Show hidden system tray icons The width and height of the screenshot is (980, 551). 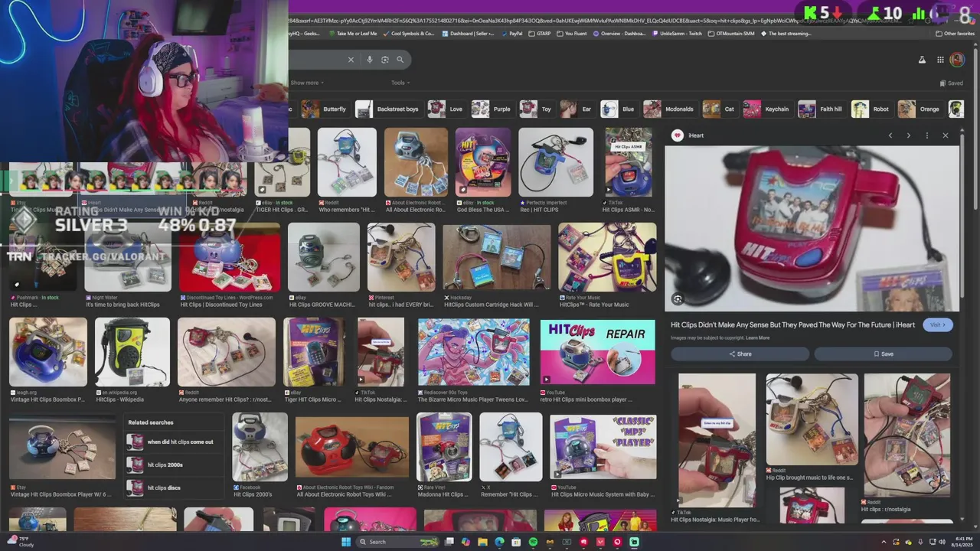pos(884,542)
